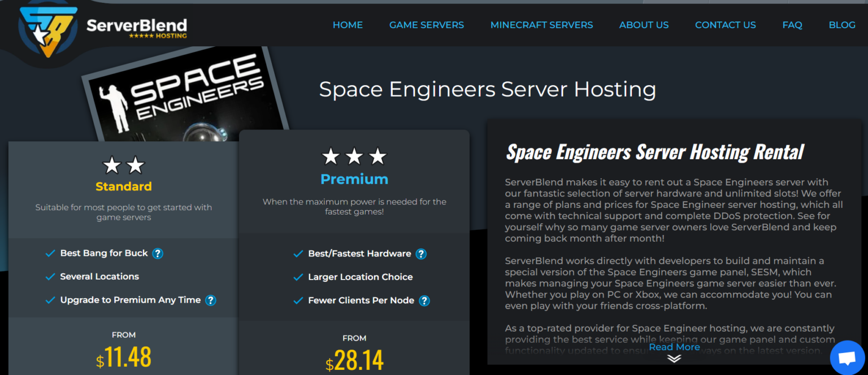Click help icon beside Best Bang for Buck
The width and height of the screenshot is (868, 375).
pos(158,254)
